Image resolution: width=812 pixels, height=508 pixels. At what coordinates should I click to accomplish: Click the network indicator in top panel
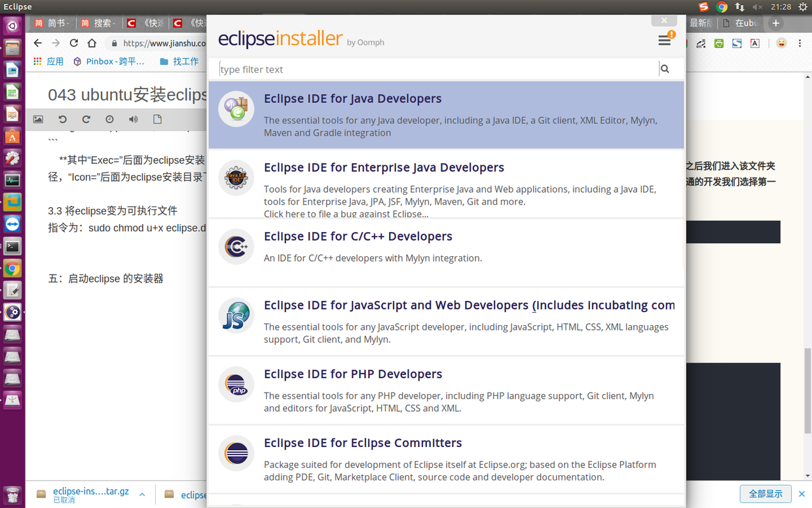tap(740, 7)
